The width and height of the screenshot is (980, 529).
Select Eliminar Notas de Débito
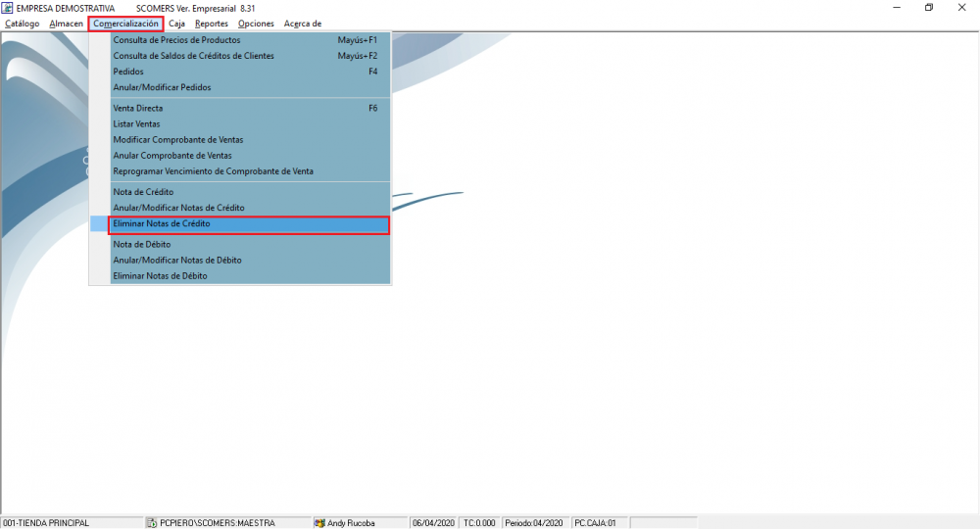(250, 275)
